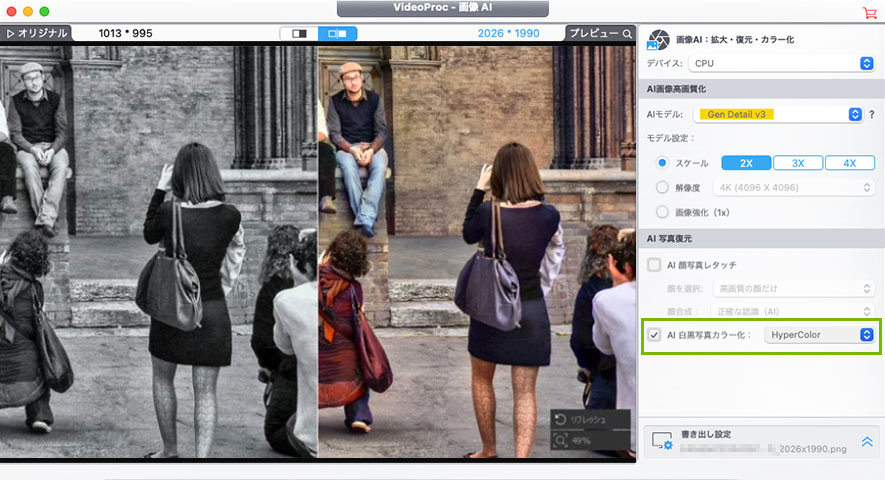Open the HyperColor colorize model dropdown
Viewport: 885px width, 480px height.
click(x=819, y=335)
